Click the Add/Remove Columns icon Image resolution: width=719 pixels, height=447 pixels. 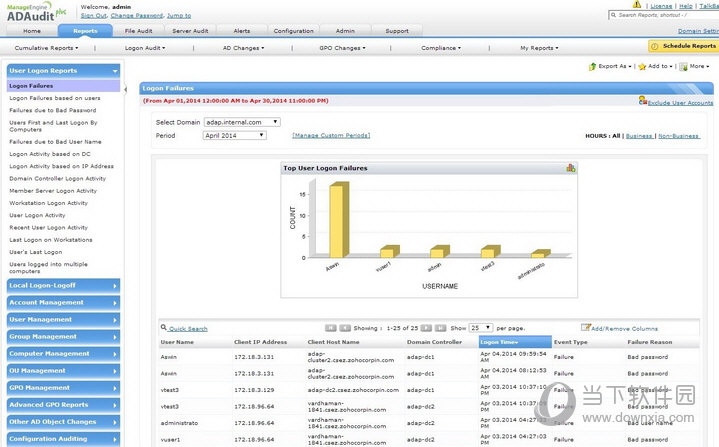pos(586,327)
